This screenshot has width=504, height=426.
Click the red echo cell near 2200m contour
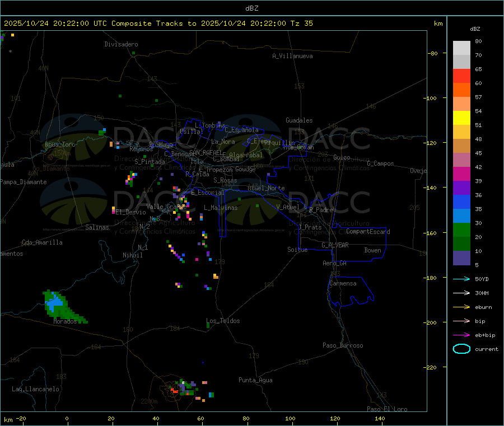(x=175, y=391)
